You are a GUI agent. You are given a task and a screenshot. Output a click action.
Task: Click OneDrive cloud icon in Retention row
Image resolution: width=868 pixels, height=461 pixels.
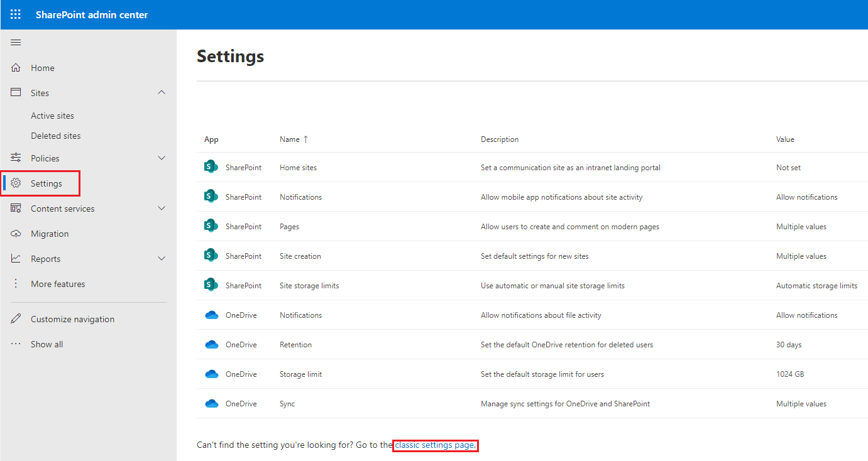click(x=212, y=344)
